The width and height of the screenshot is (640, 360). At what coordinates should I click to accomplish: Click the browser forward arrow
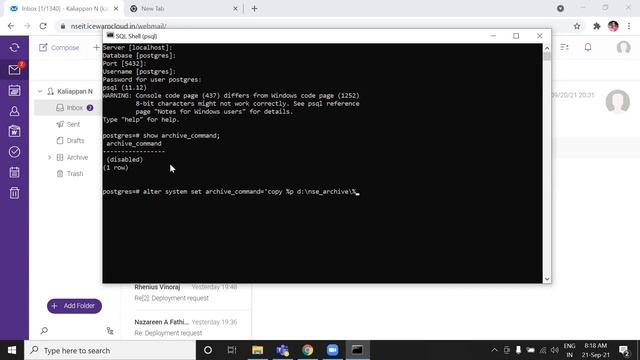coord(27,26)
